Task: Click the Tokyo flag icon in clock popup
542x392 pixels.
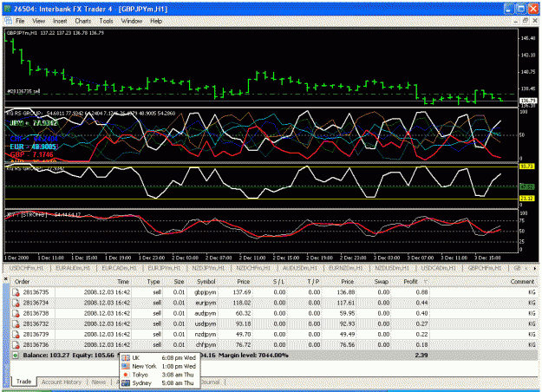Action: 126,375
